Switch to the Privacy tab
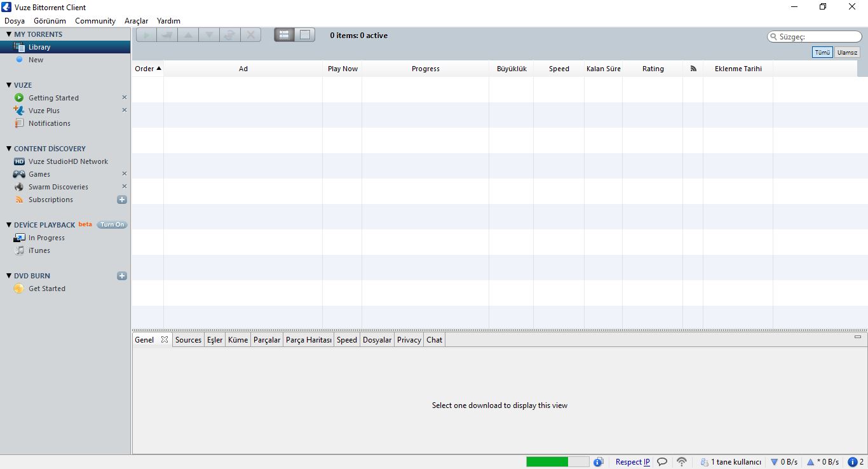Screen dimensions: 868x469 409,340
